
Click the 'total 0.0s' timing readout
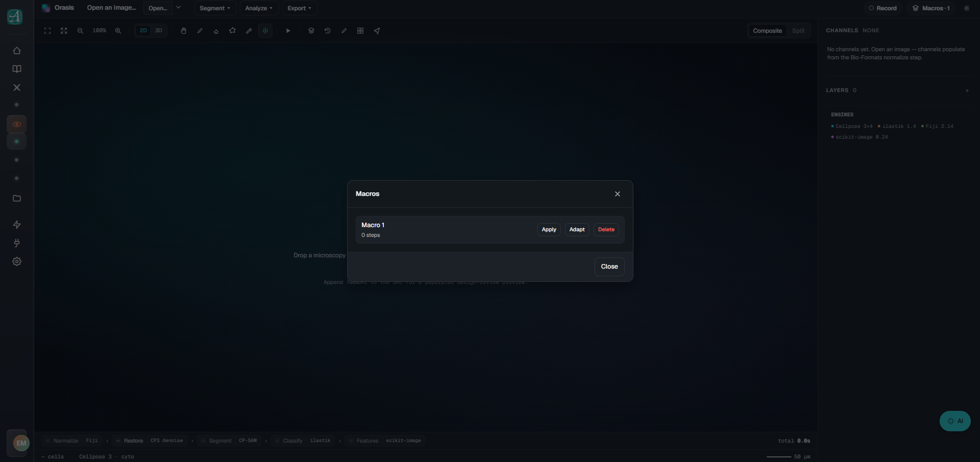tap(794, 441)
